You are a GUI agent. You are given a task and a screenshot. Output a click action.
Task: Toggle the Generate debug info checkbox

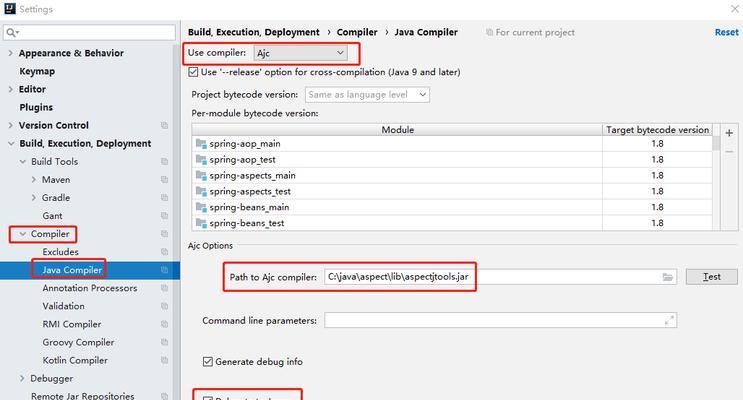208,362
